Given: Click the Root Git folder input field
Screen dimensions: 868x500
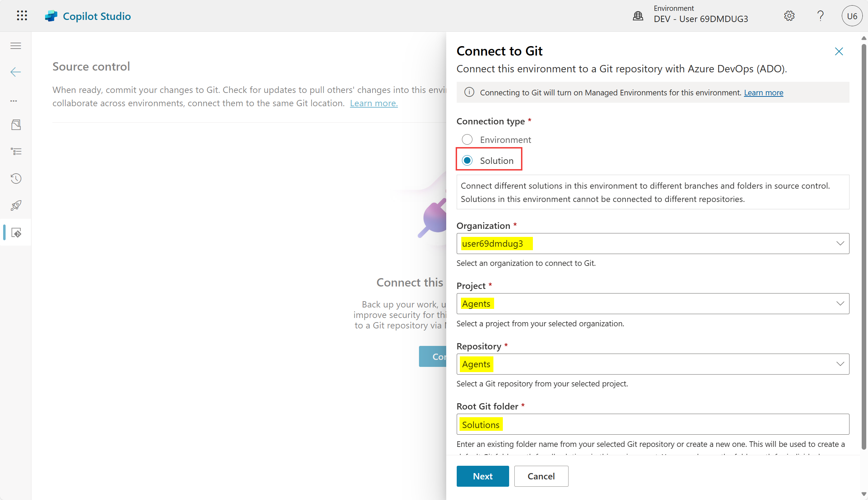Looking at the screenshot, I should 652,425.
